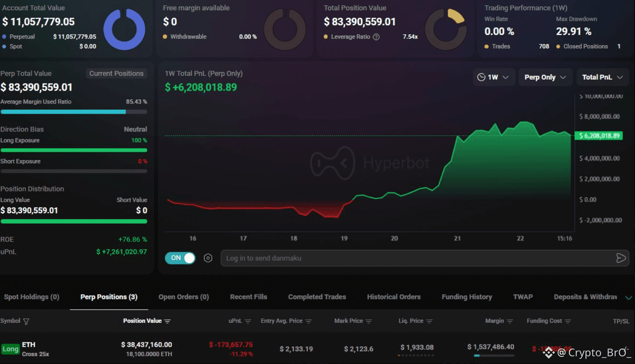Viewport: 635px width, 364px height.
Task: Click the Trades count 708
Action: pos(544,46)
